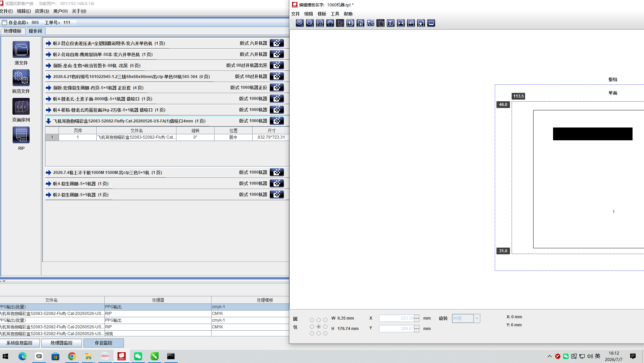Image resolution: width=644 pixels, height=363 pixels.
Task: Select the zoom in magnifier tool
Action: click(299, 23)
